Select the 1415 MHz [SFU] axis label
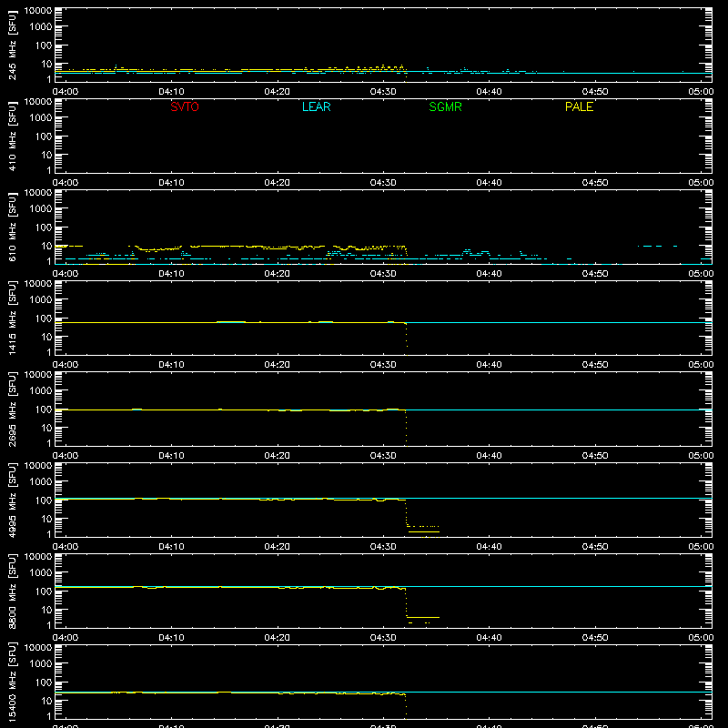This screenshot has height=728, width=728. click(13, 318)
